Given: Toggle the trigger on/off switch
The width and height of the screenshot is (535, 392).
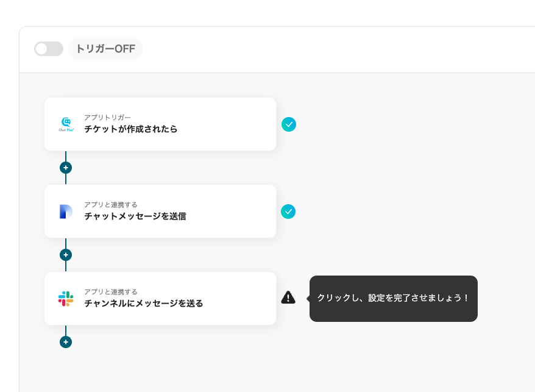Looking at the screenshot, I should pyautogui.click(x=49, y=49).
